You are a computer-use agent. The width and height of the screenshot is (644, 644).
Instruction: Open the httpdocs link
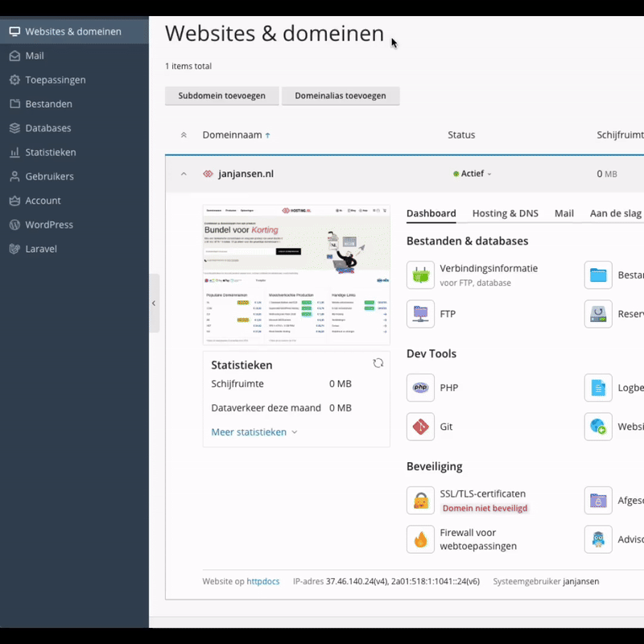coord(262,581)
